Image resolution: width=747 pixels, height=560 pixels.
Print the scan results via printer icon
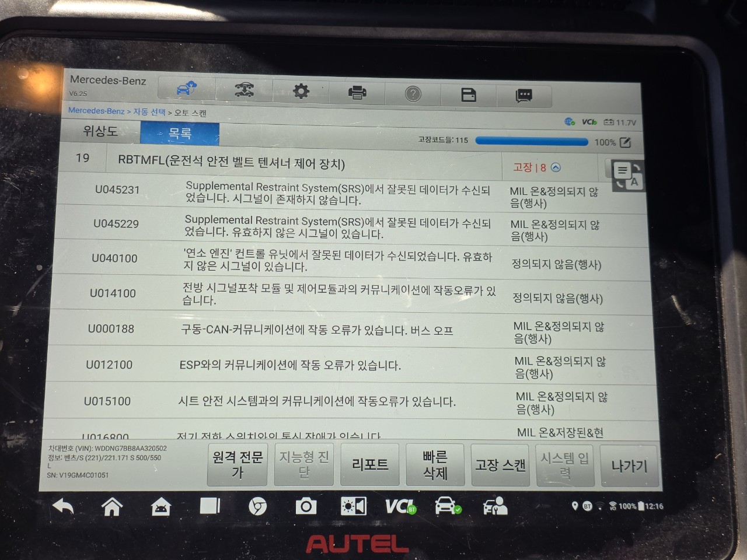[357, 92]
